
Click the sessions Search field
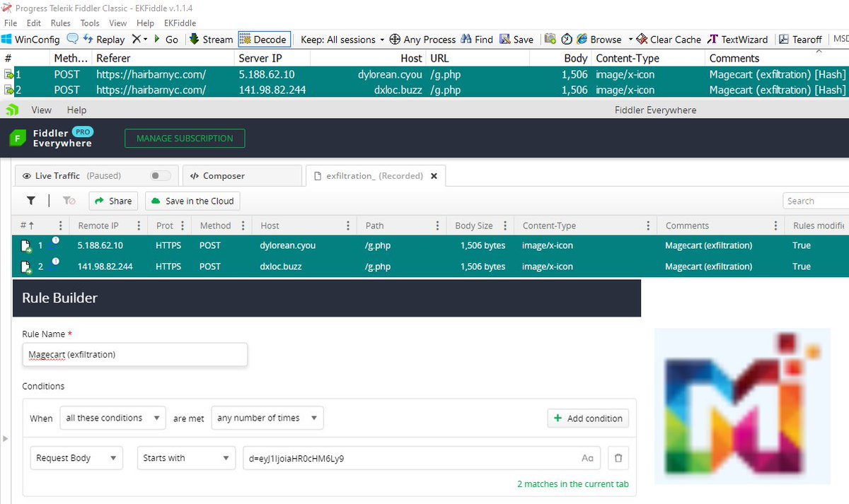816,201
